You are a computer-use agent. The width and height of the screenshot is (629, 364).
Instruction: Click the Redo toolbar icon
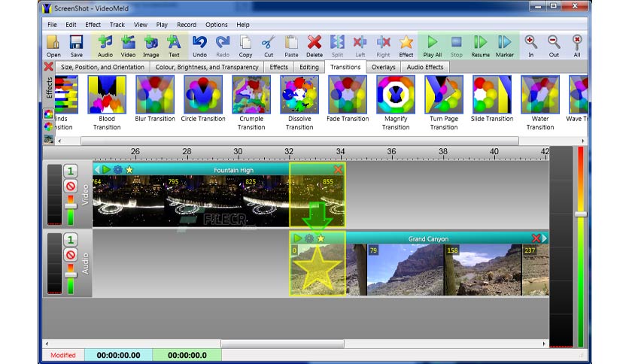(x=223, y=46)
